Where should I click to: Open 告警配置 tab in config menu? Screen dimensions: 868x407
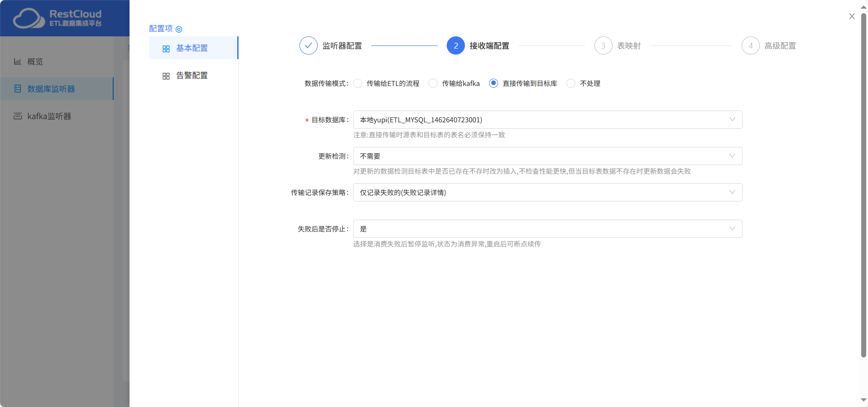(x=194, y=75)
